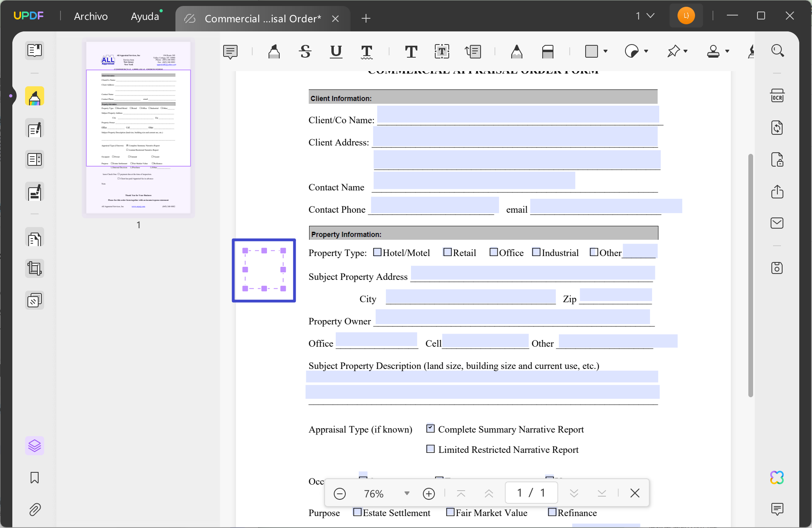
Task: Close the page navigation toolbar
Action: pyautogui.click(x=635, y=493)
